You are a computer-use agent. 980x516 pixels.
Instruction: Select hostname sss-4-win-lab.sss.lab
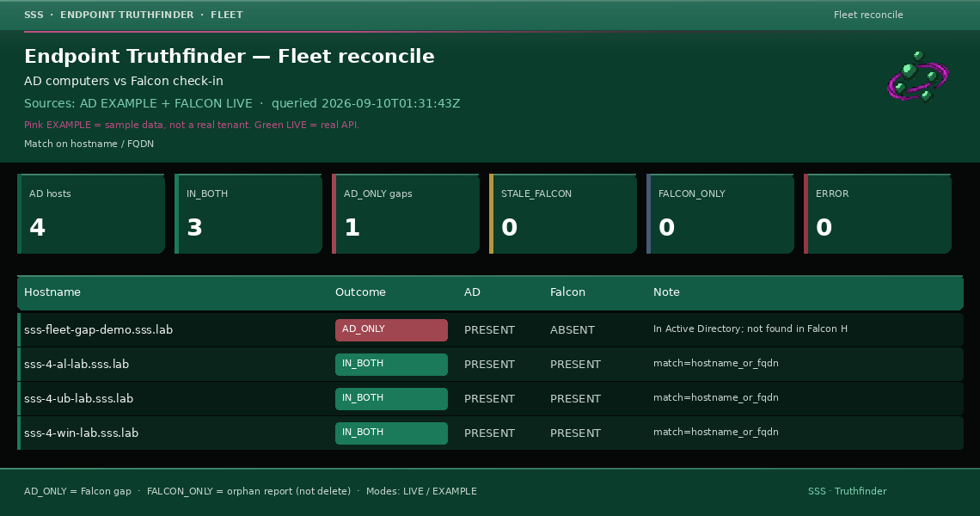click(82, 433)
